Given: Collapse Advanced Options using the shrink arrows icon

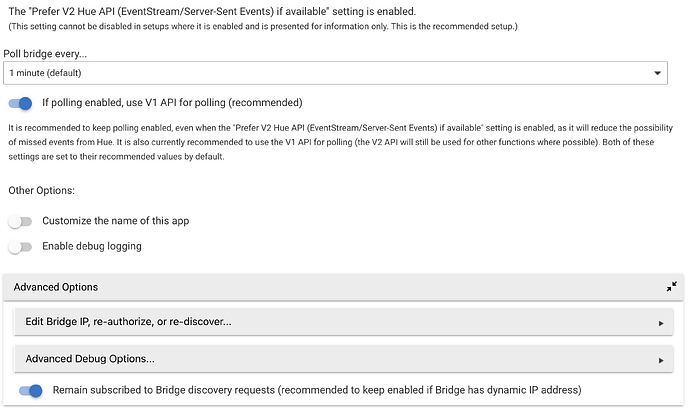Looking at the screenshot, I should tap(671, 287).
